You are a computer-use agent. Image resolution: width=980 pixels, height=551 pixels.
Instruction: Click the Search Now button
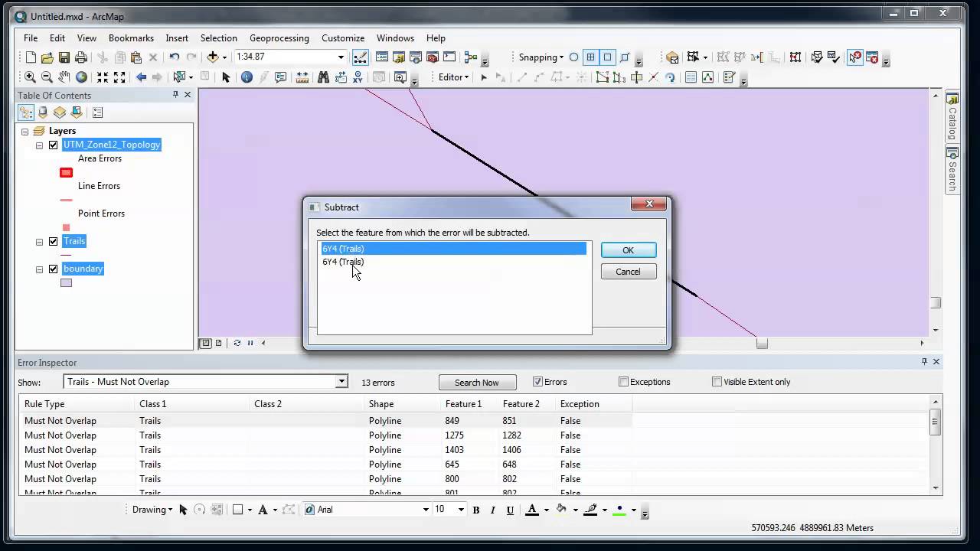click(477, 383)
